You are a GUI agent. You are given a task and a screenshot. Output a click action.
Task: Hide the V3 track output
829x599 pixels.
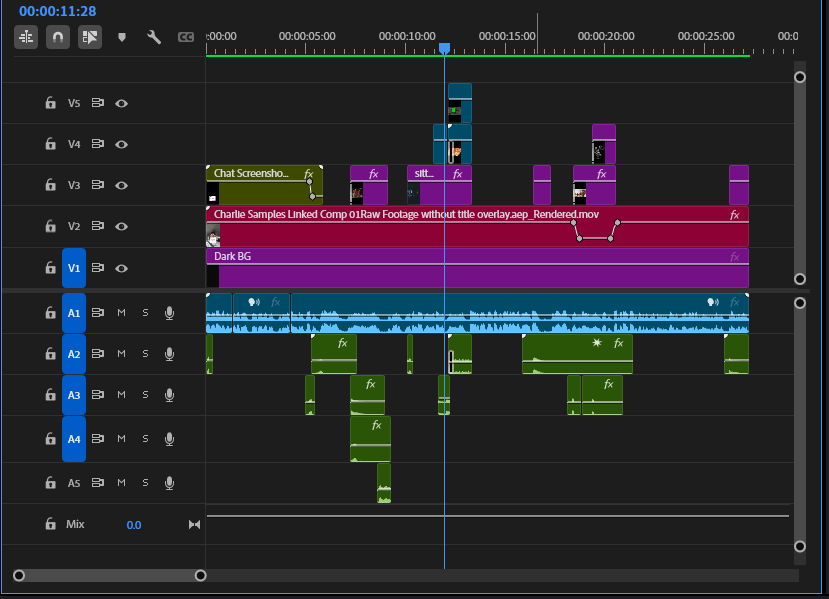122,186
